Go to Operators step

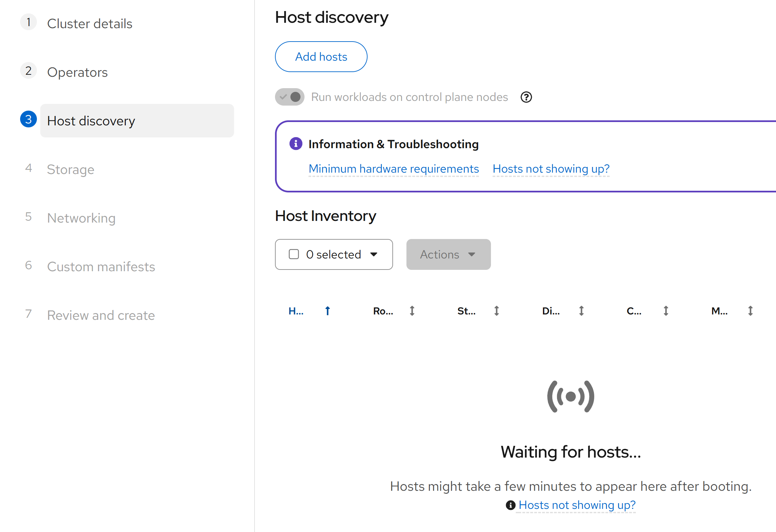pyautogui.click(x=77, y=72)
